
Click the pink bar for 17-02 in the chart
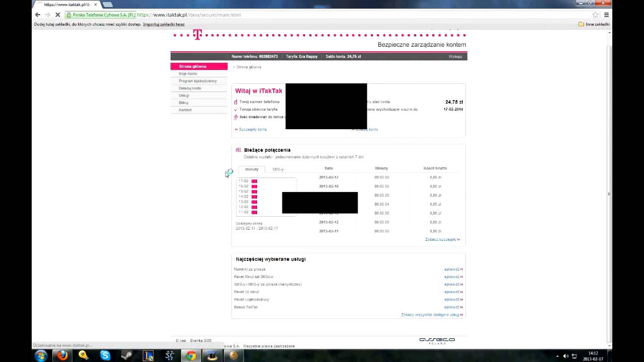pyautogui.click(x=255, y=181)
